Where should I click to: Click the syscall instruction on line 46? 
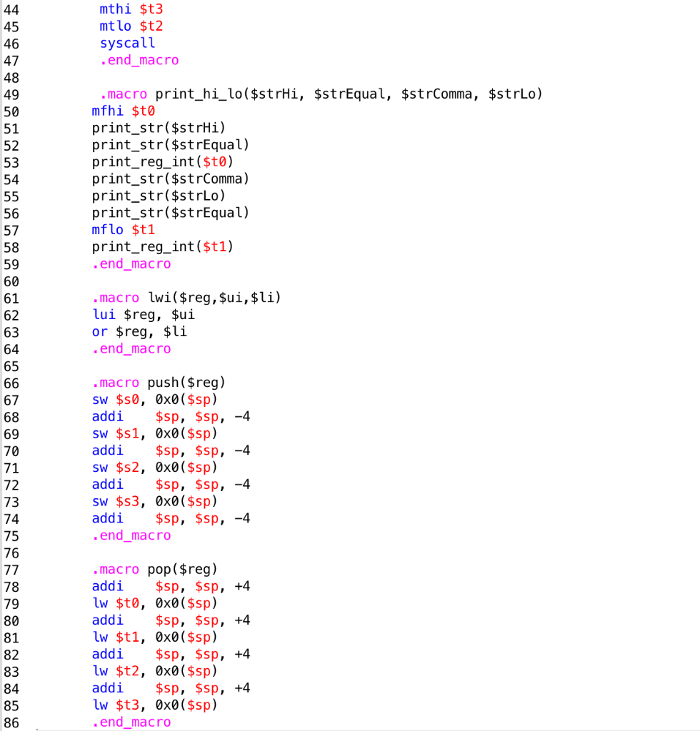pos(127,43)
